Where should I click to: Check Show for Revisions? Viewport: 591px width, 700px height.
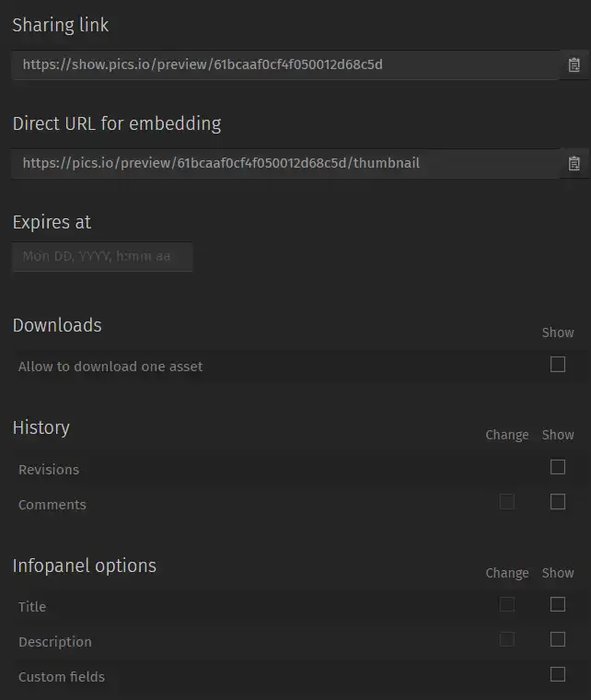558,467
